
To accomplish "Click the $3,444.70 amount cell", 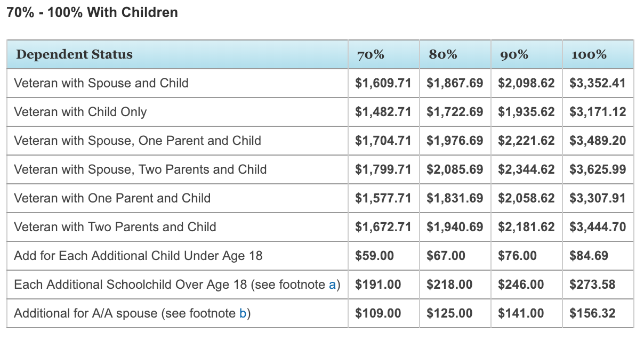I will click(598, 227).
